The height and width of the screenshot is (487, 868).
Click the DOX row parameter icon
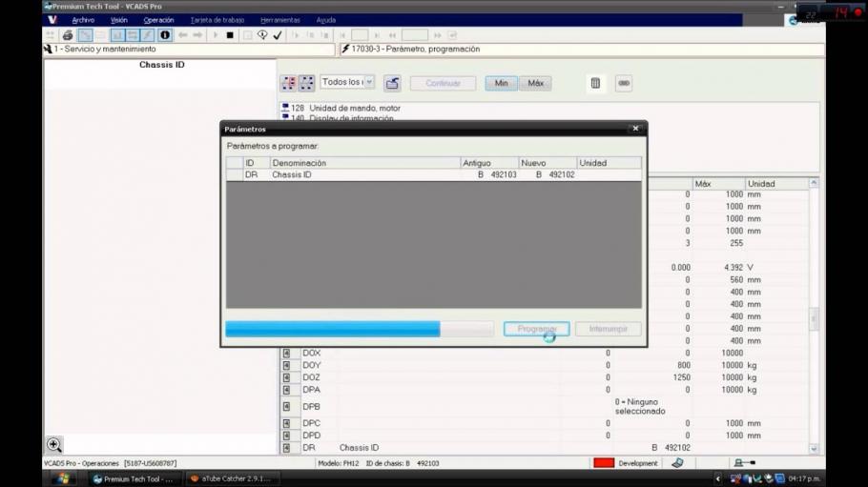tap(287, 353)
